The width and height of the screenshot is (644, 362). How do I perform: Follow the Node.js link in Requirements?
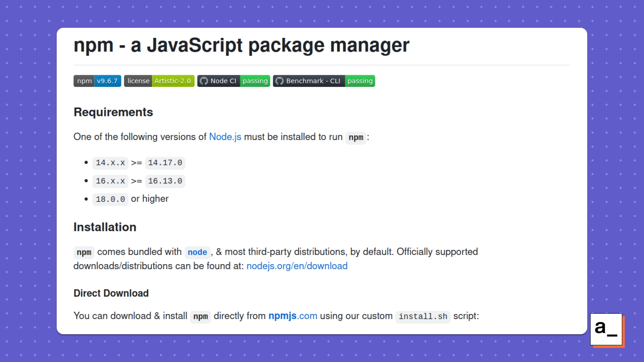tap(225, 137)
